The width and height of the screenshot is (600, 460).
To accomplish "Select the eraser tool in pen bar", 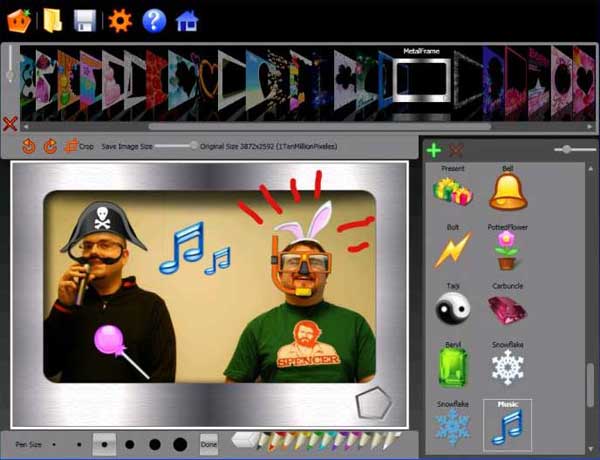I will (243, 439).
